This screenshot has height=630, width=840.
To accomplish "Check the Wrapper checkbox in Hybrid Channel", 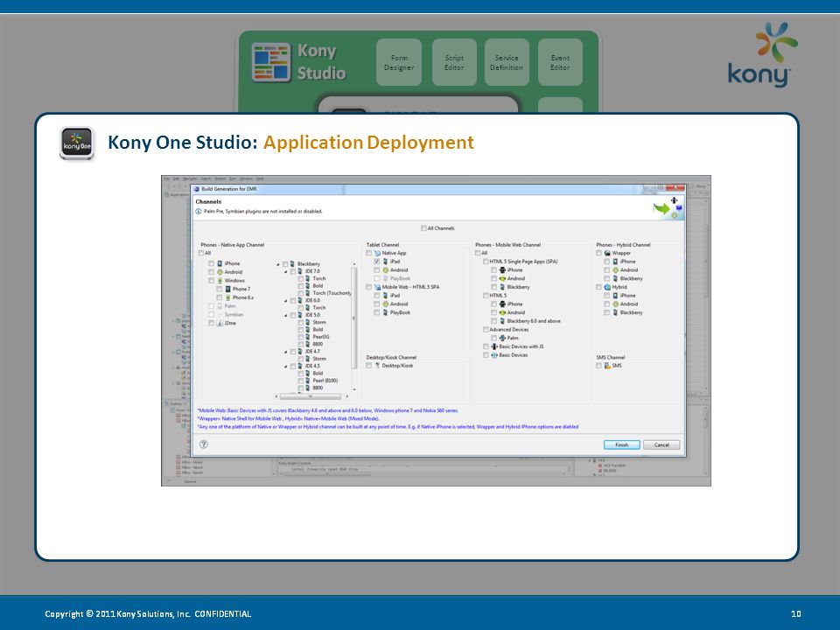I will 598,253.
